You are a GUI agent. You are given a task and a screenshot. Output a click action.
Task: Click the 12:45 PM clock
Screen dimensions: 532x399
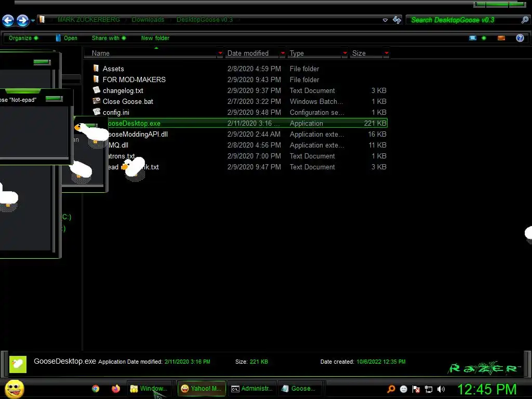(487, 389)
